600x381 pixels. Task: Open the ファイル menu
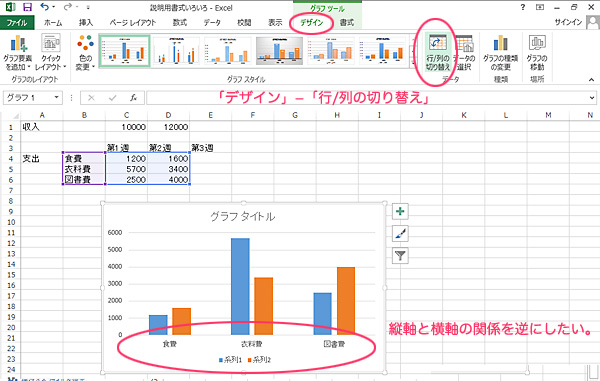[x=17, y=23]
